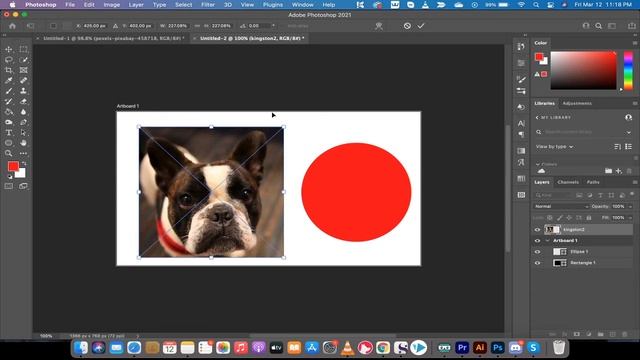Screen dimensions: 640x360
Task: Select the Eyedropper tool
Action: 9,80
